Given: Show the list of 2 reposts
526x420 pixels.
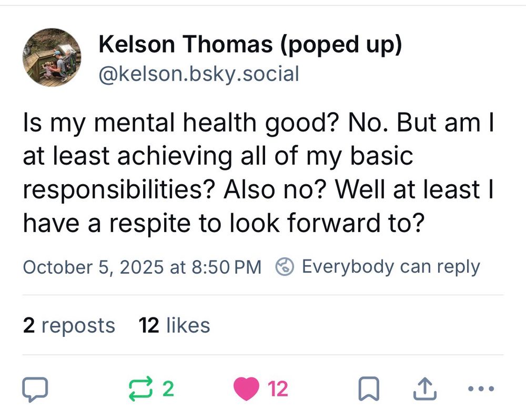Looking at the screenshot, I should [69, 325].
